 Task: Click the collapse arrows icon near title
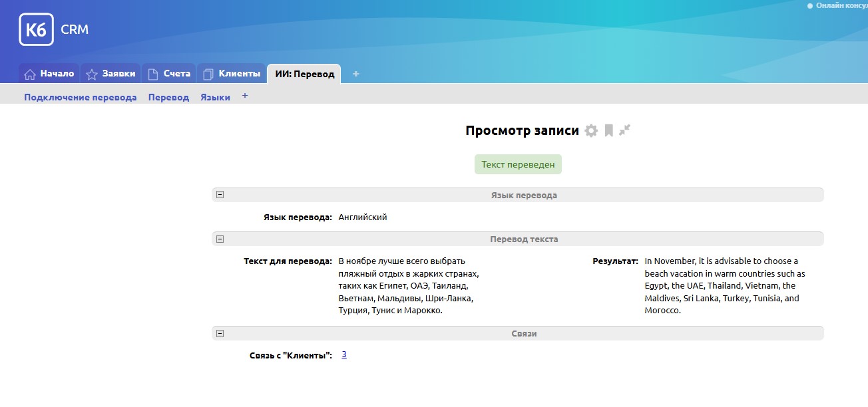(x=624, y=130)
